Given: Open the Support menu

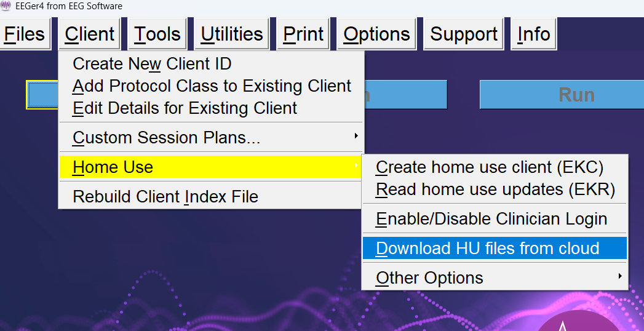Looking at the screenshot, I should pyautogui.click(x=464, y=34).
